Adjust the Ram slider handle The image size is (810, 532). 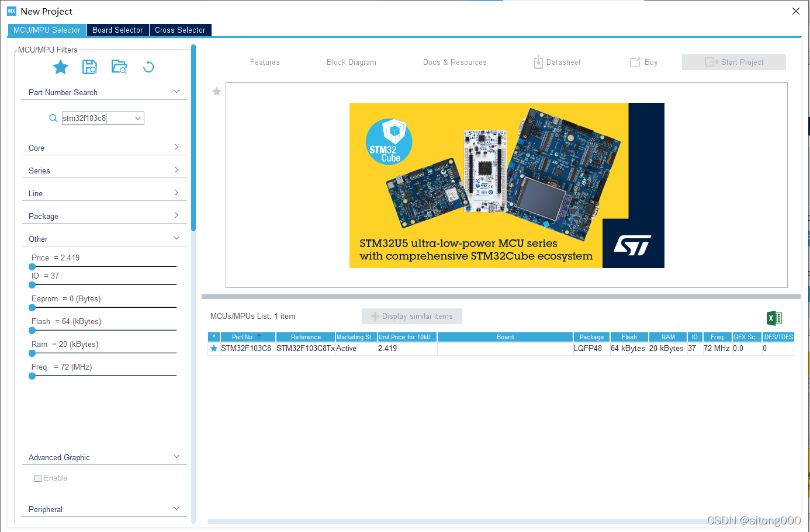[x=32, y=353]
